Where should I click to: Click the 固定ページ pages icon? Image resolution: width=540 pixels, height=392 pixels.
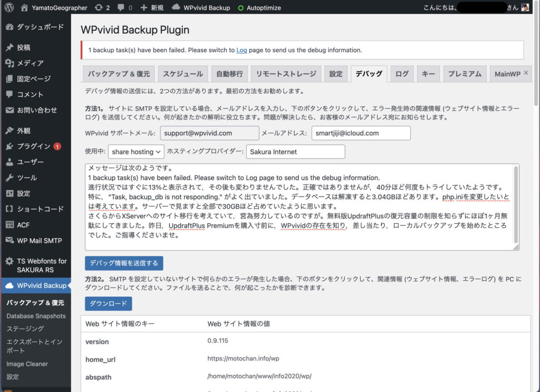[9, 79]
